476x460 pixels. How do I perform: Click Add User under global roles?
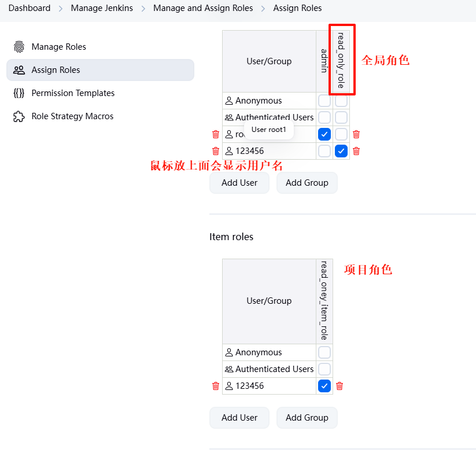239,183
